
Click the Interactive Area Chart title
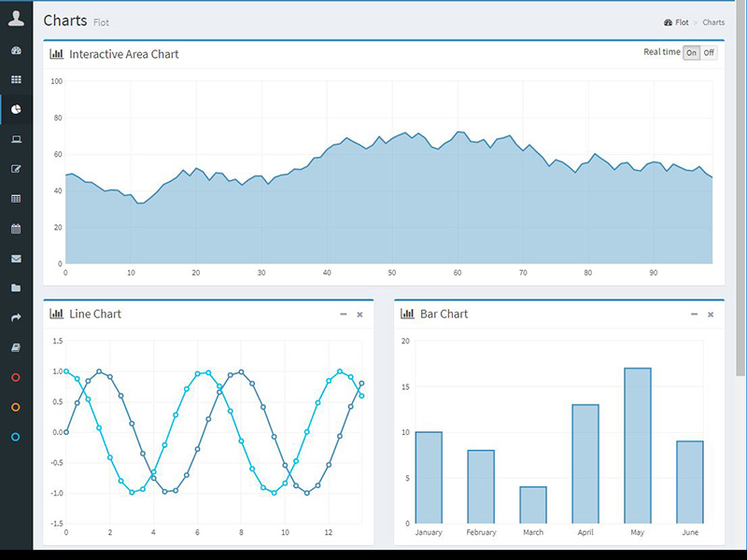pos(124,54)
